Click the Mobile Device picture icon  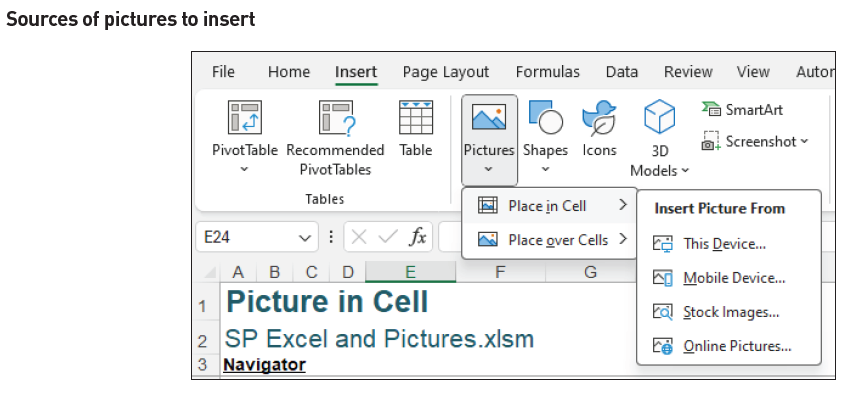click(663, 278)
